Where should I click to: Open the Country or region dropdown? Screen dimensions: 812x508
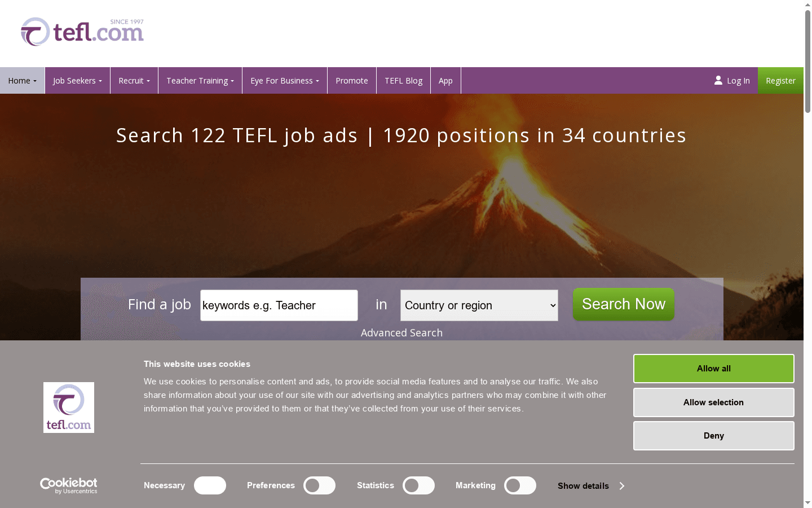pyautogui.click(x=478, y=305)
